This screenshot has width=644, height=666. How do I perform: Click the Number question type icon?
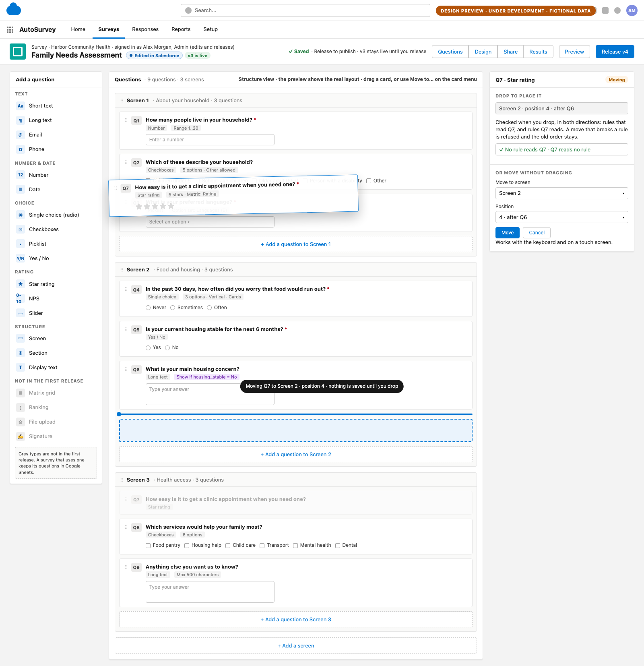click(x=21, y=175)
